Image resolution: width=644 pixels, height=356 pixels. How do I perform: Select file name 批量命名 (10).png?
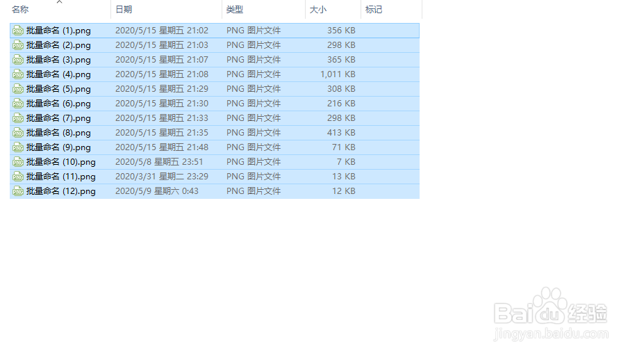[60, 162]
